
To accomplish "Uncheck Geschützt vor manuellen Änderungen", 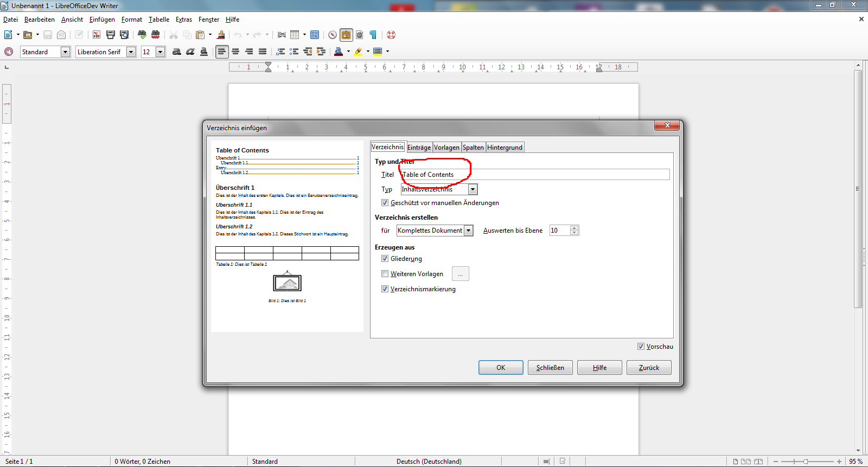I will coord(385,203).
